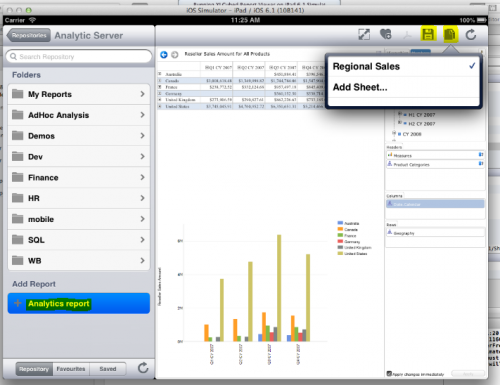500x385 pixels.
Task: Click the heart favourites icon in toolbar
Action: tap(386, 34)
